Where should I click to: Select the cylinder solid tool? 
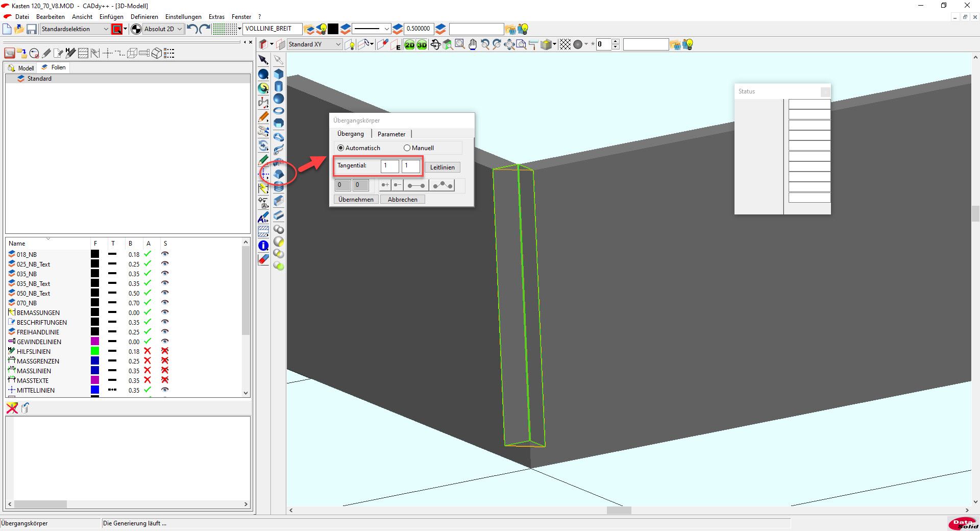[279, 86]
